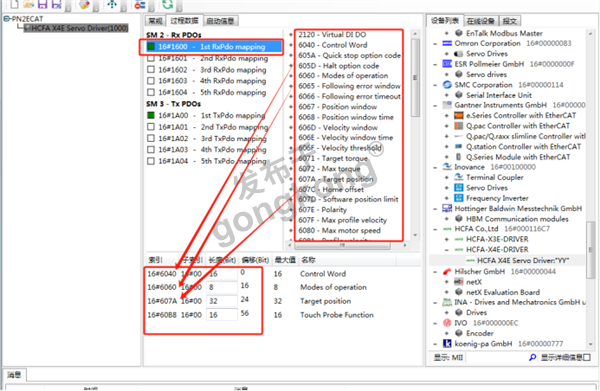Enable the 16#1A03 4th TxPdo mapping checkbox

pos(151,150)
